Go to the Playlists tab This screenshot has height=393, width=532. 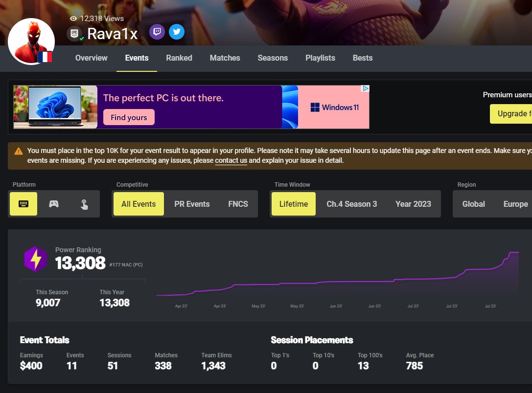(320, 58)
